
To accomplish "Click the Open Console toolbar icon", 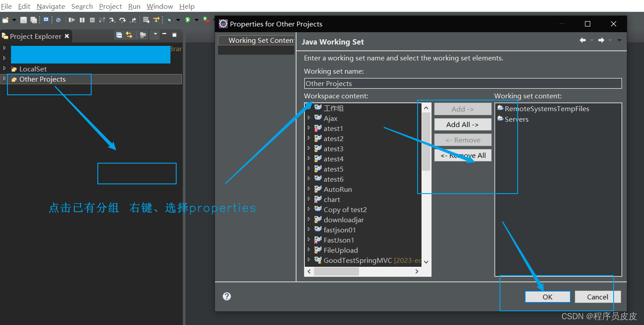I will (46, 20).
